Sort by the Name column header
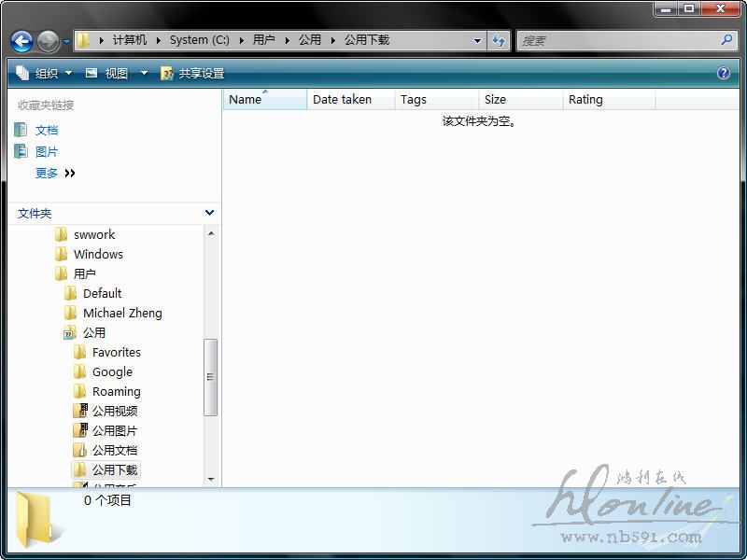Image resolution: width=747 pixels, height=560 pixels. coord(265,100)
